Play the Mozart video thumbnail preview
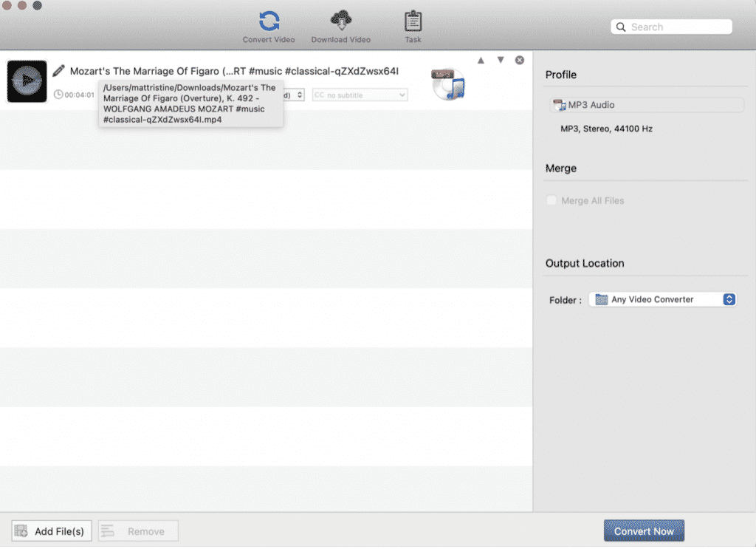 pyautogui.click(x=27, y=81)
